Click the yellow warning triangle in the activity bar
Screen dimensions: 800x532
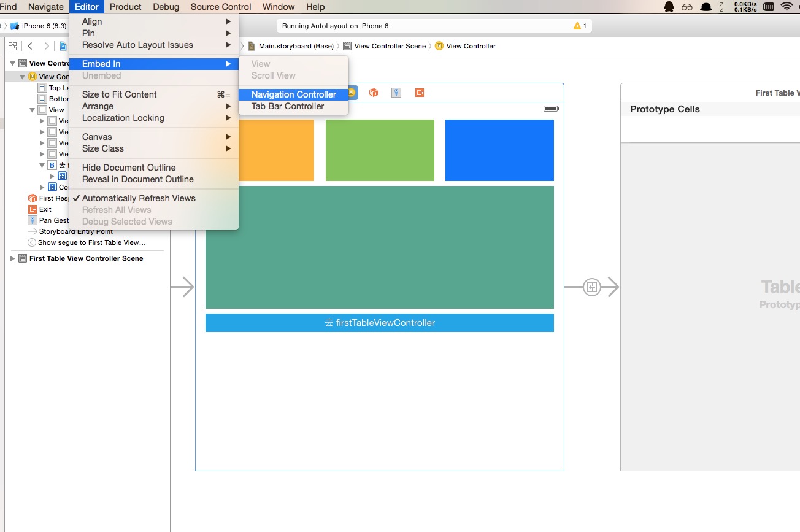tap(577, 26)
